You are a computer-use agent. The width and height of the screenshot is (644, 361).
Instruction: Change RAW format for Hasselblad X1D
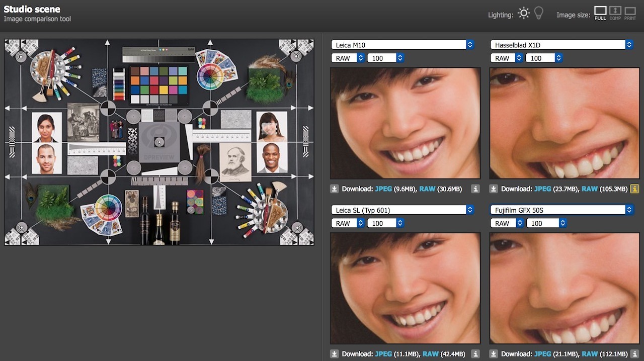[x=507, y=58]
